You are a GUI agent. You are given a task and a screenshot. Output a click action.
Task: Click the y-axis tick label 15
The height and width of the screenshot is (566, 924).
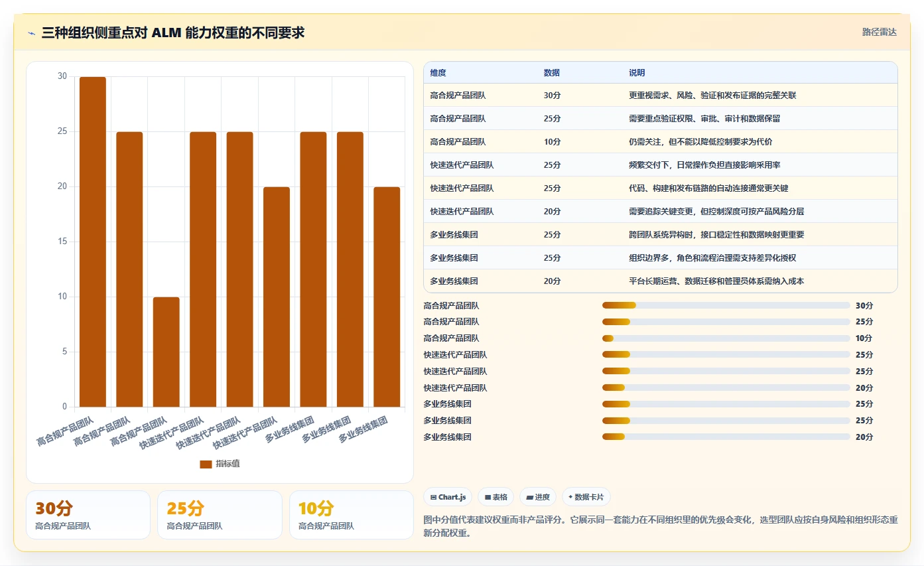pos(62,242)
